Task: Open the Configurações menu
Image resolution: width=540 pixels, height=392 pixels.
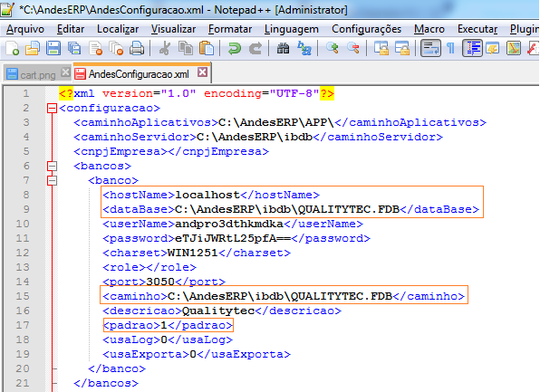Action: 366,29
